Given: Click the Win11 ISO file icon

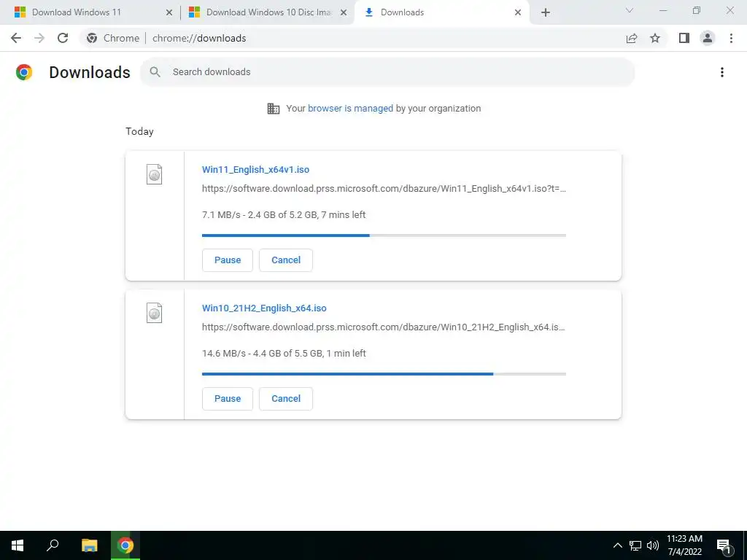Looking at the screenshot, I should (x=154, y=174).
